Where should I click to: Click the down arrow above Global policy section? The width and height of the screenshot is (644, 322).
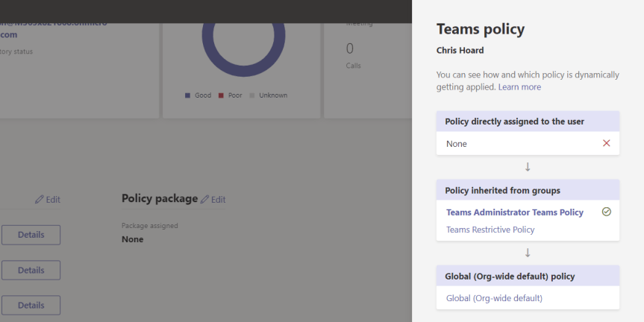coord(528,253)
